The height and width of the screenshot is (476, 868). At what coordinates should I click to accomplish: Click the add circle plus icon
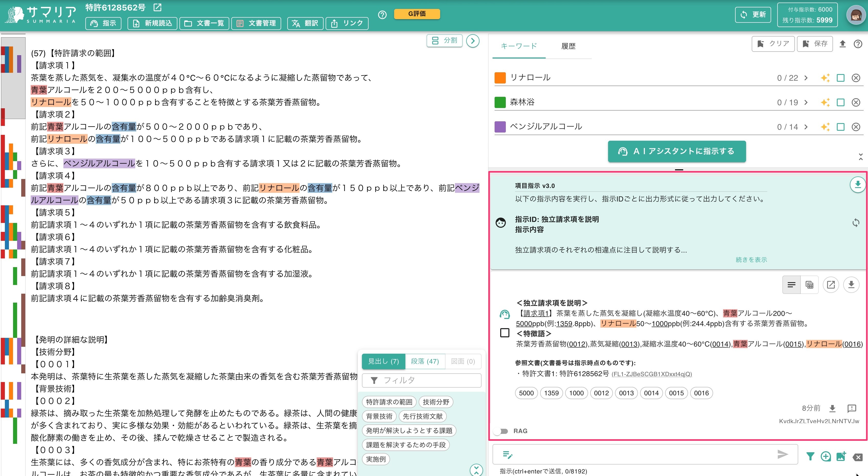point(826,457)
